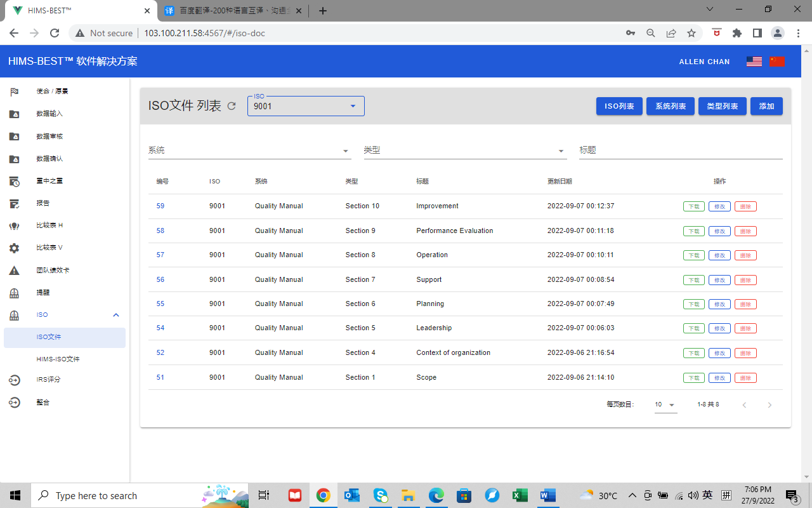Change rows per page dropdown showing 10
The width and height of the screenshot is (812, 508).
click(665, 404)
